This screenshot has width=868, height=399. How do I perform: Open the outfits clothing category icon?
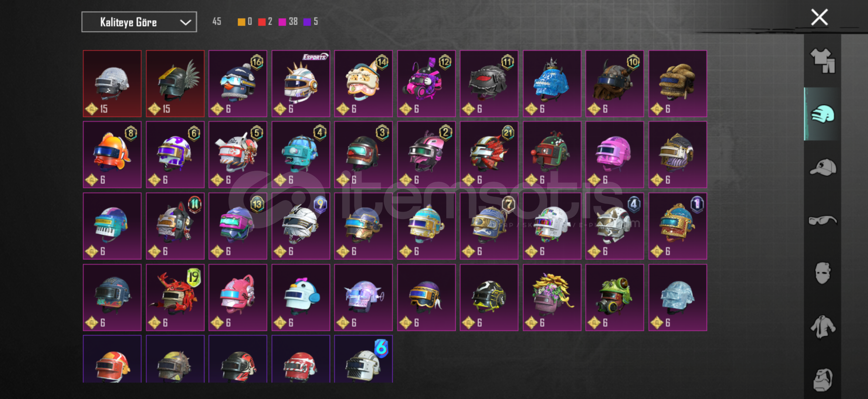coord(823,61)
